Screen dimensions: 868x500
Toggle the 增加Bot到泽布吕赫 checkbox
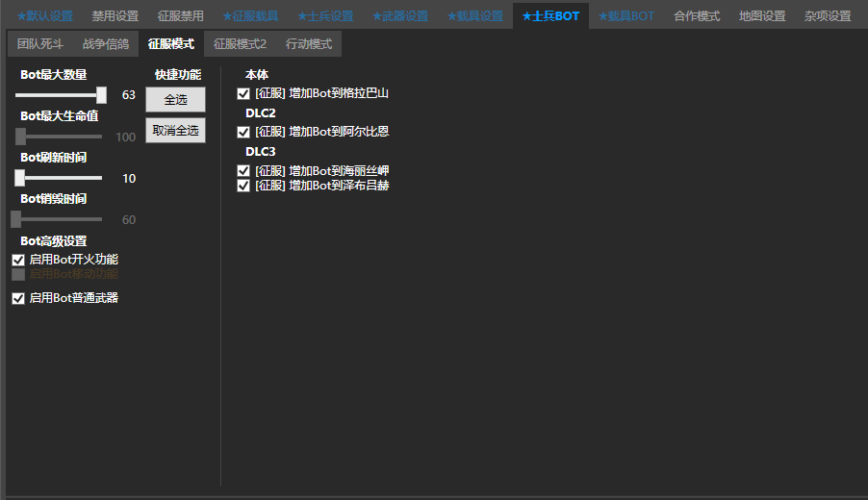click(243, 186)
